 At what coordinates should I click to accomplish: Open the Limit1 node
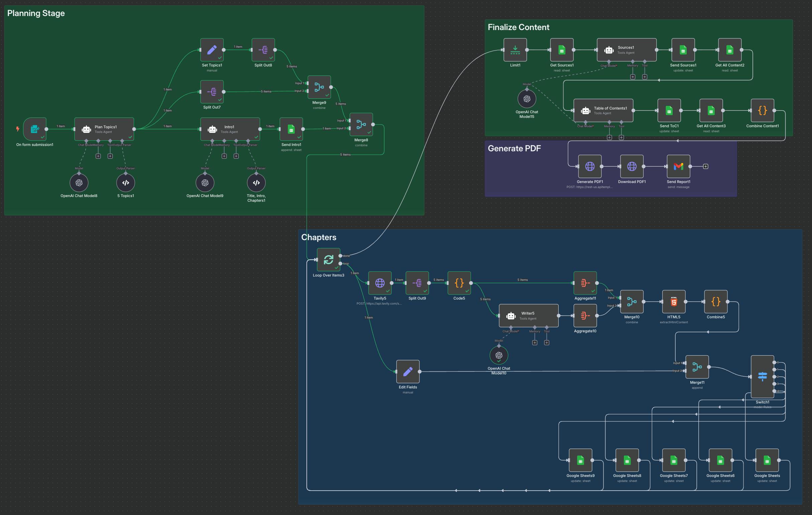(515, 50)
